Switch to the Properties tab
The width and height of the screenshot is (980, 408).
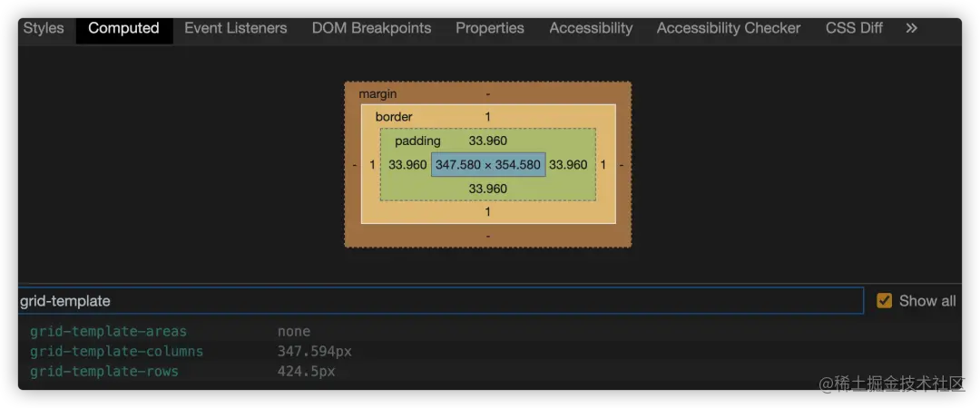click(490, 28)
